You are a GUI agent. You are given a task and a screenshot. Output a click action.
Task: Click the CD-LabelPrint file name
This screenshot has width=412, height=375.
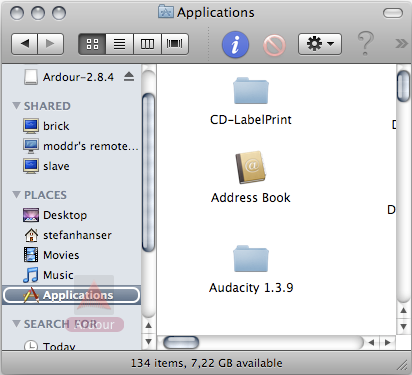coord(251,120)
